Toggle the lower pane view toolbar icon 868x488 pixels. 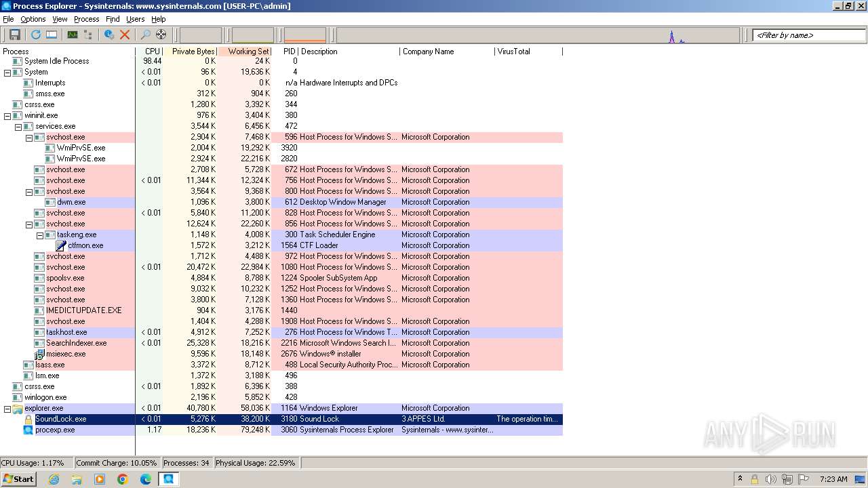point(52,35)
